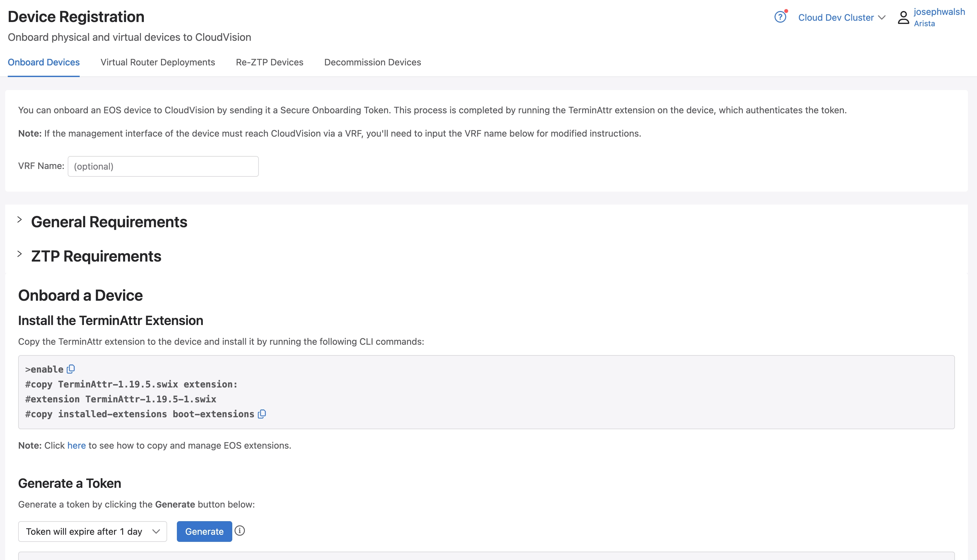Select the Onboard Devices tab
Image resolution: width=977 pixels, height=560 pixels.
tap(43, 62)
